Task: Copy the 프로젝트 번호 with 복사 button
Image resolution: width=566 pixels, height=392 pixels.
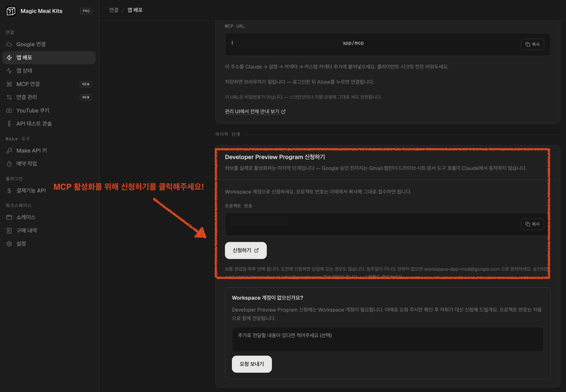Action: pos(532,224)
